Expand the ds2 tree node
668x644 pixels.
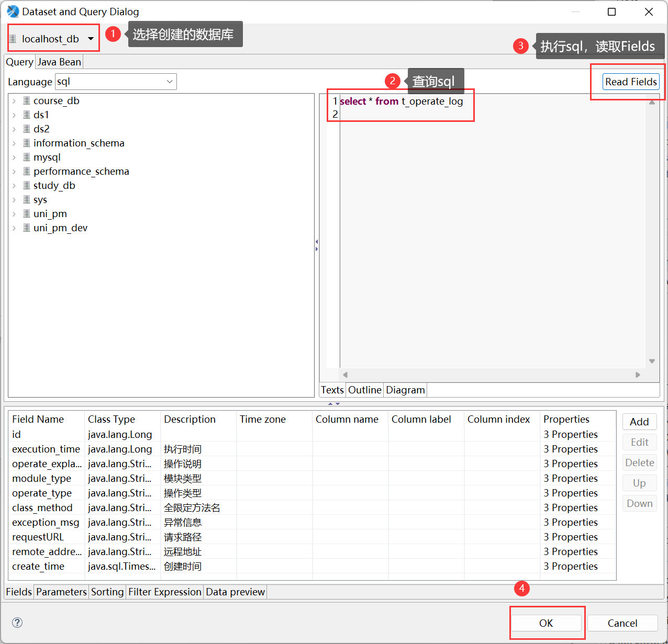[14, 129]
